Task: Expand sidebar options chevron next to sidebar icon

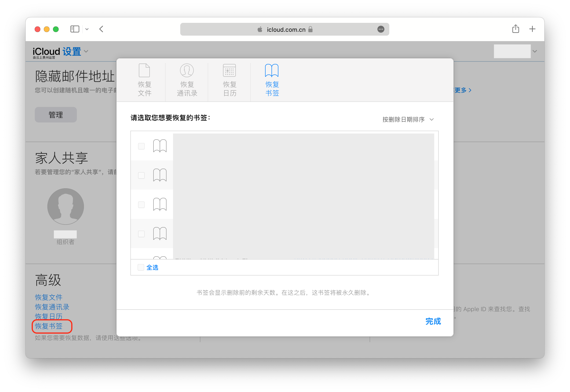Action: (87, 29)
